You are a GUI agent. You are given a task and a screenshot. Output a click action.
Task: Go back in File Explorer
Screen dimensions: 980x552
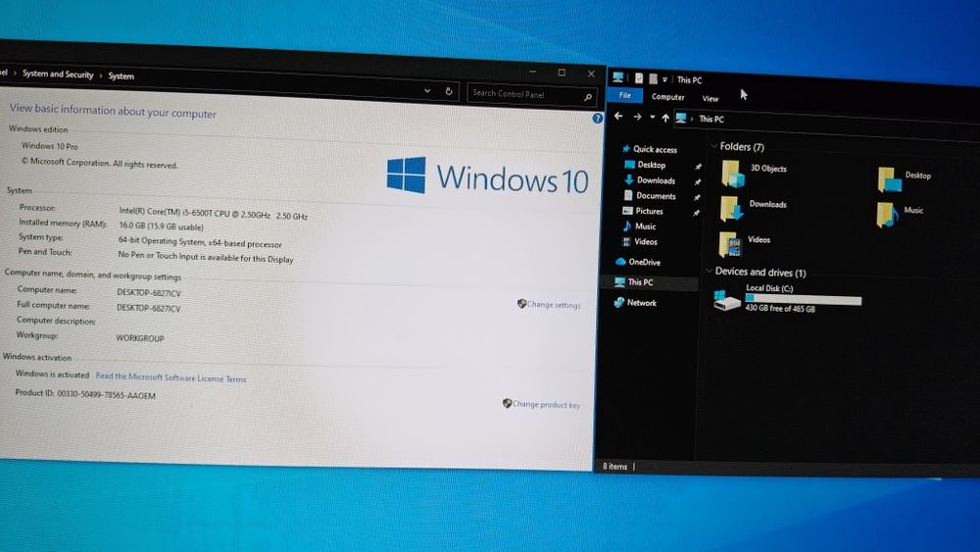coord(618,116)
